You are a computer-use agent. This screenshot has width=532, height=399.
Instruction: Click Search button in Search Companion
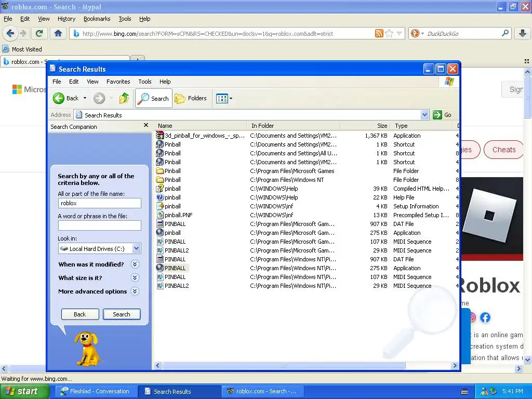click(122, 314)
